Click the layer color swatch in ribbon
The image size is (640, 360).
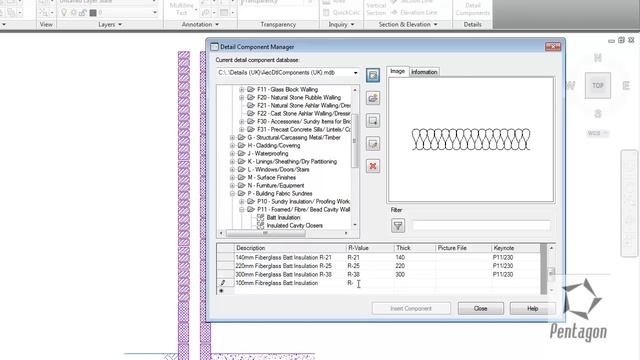click(x=93, y=13)
